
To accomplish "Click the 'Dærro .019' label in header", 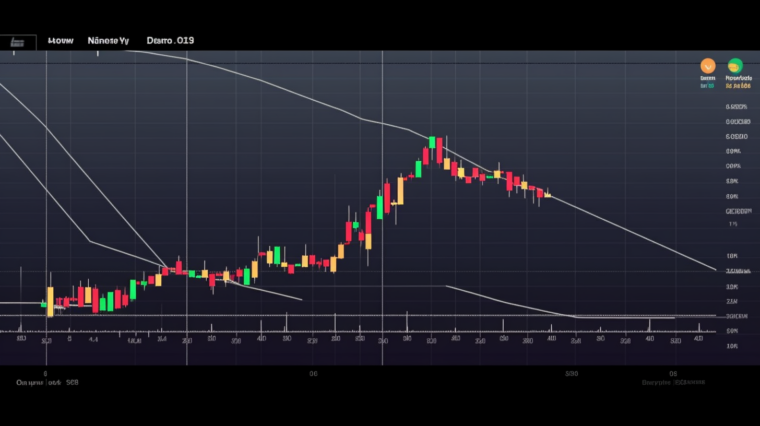I will 170,41.
